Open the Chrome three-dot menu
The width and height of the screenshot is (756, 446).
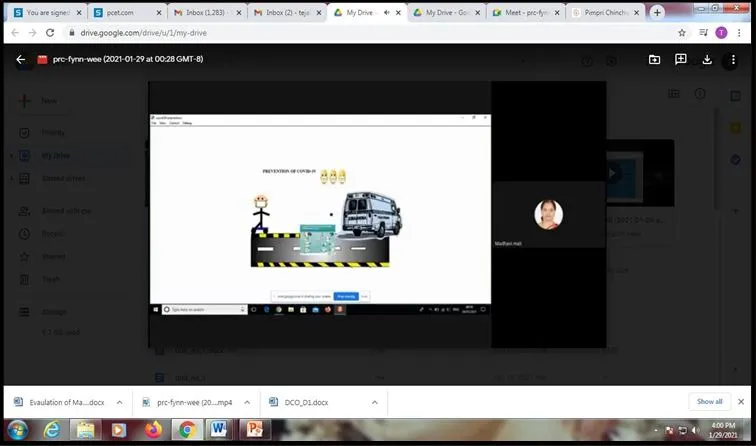tap(739, 33)
